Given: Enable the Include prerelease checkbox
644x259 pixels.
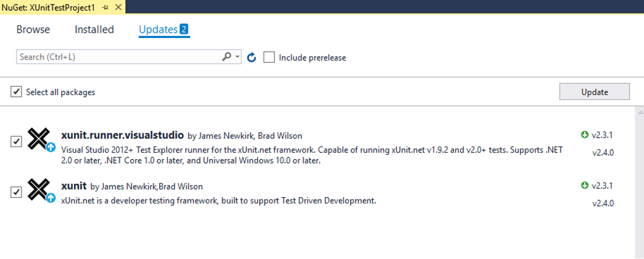Looking at the screenshot, I should tap(269, 57).
